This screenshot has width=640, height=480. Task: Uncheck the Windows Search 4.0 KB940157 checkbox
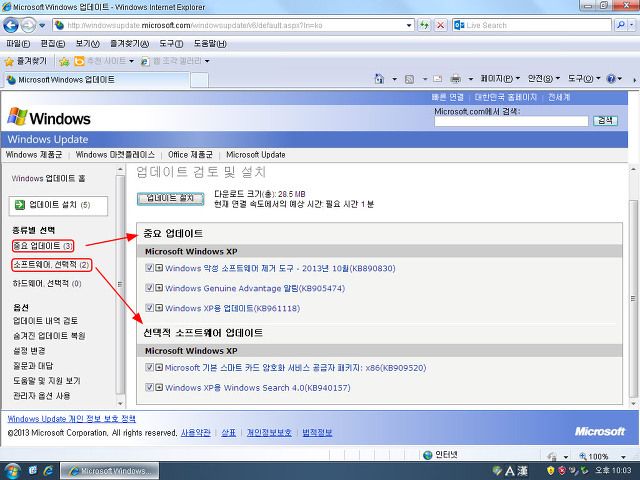149,387
